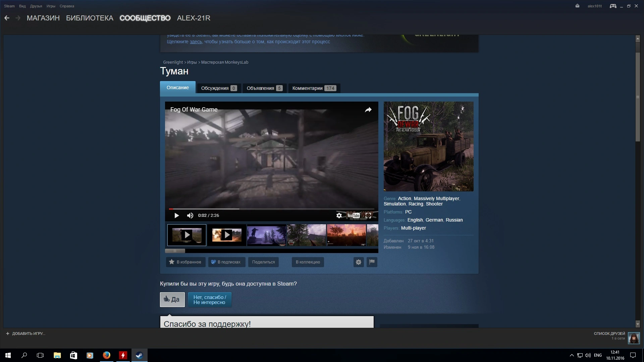Screen dimensions: 644x362
Task: Open video on YouTube logo
Action: 354,216
